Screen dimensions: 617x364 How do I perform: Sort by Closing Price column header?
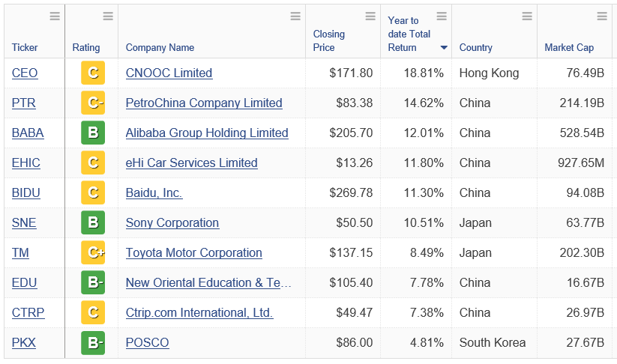(x=329, y=40)
